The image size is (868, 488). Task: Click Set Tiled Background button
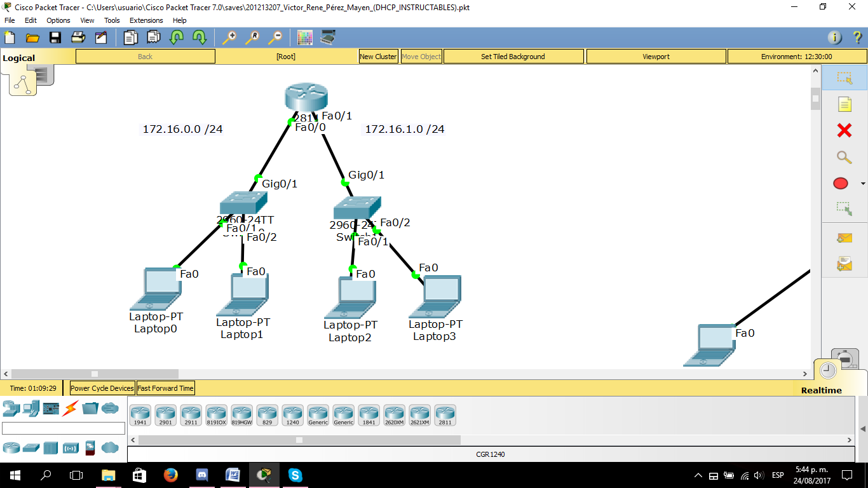tap(513, 57)
